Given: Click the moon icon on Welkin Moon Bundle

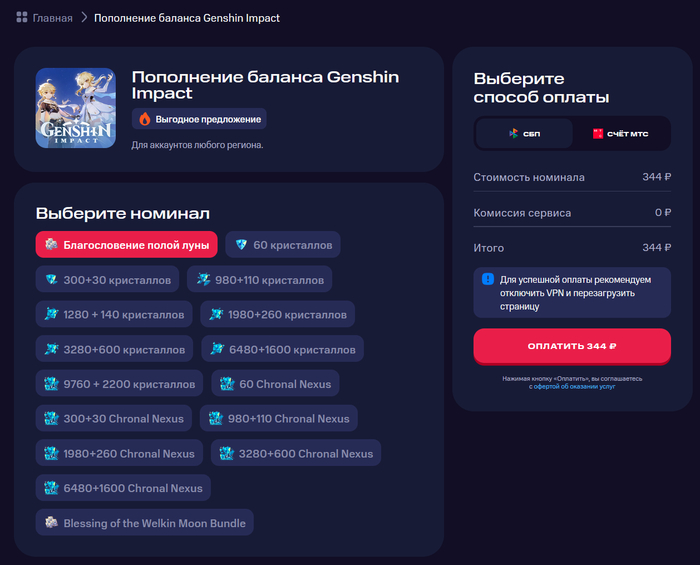Looking at the screenshot, I should click(51, 523).
